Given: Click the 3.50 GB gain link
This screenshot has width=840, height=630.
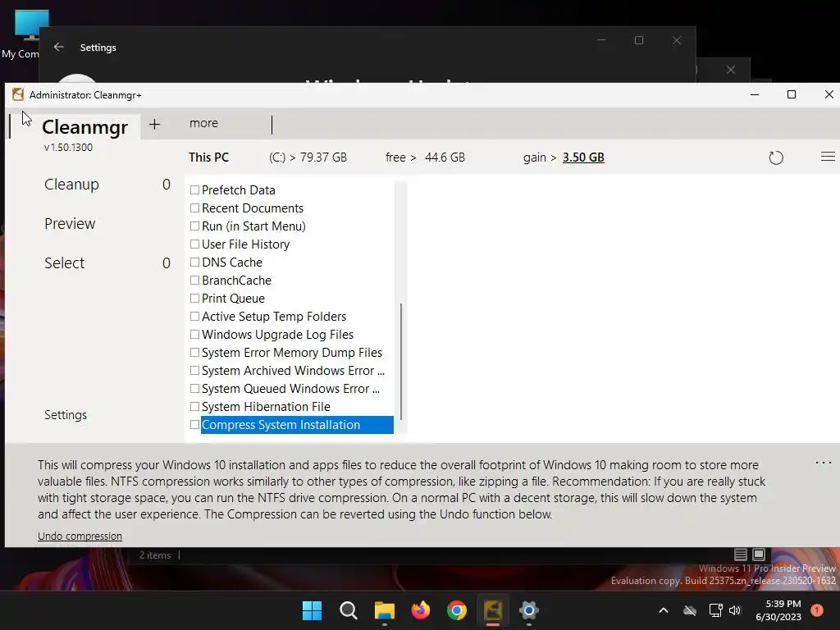Looking at the screenshot, I should (x=583, y=157).
